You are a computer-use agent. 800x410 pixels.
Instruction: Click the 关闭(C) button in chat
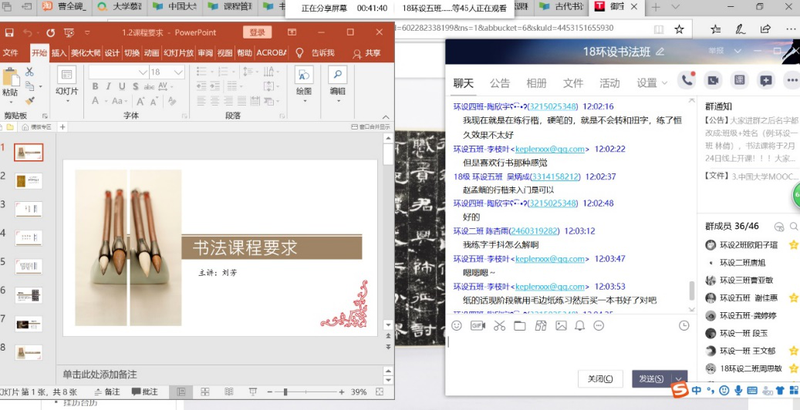[x=601, y=379]
